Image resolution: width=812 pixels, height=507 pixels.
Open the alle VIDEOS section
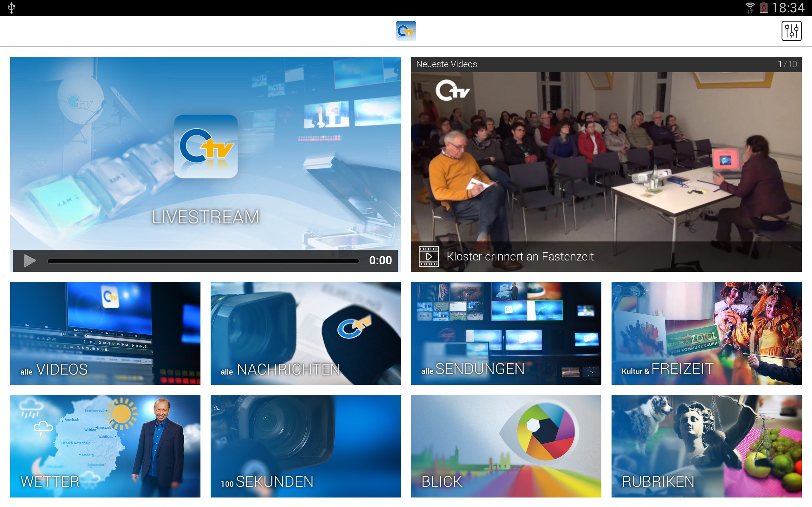(105, 333)
